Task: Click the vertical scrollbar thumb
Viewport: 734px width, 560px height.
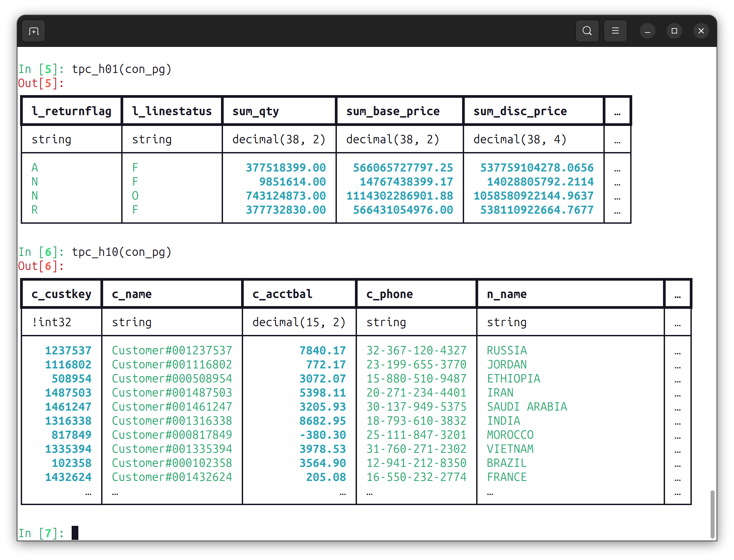Action: tap(712, 514)
